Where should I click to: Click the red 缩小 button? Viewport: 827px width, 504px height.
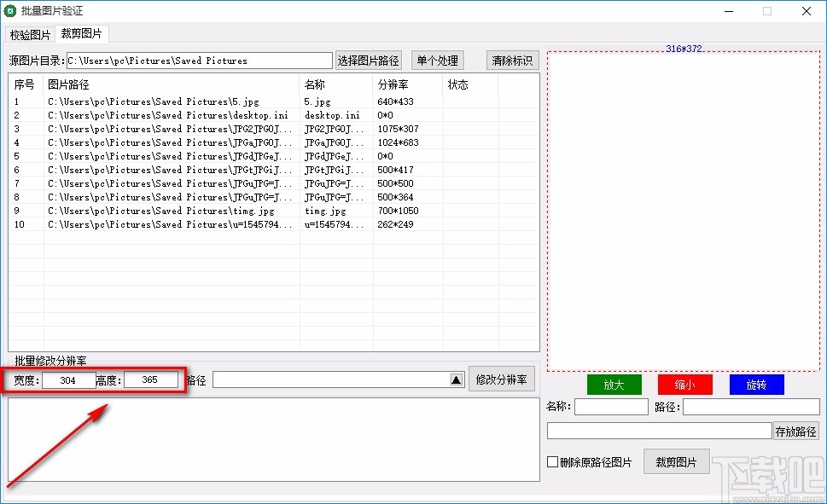tap(685, 385)
